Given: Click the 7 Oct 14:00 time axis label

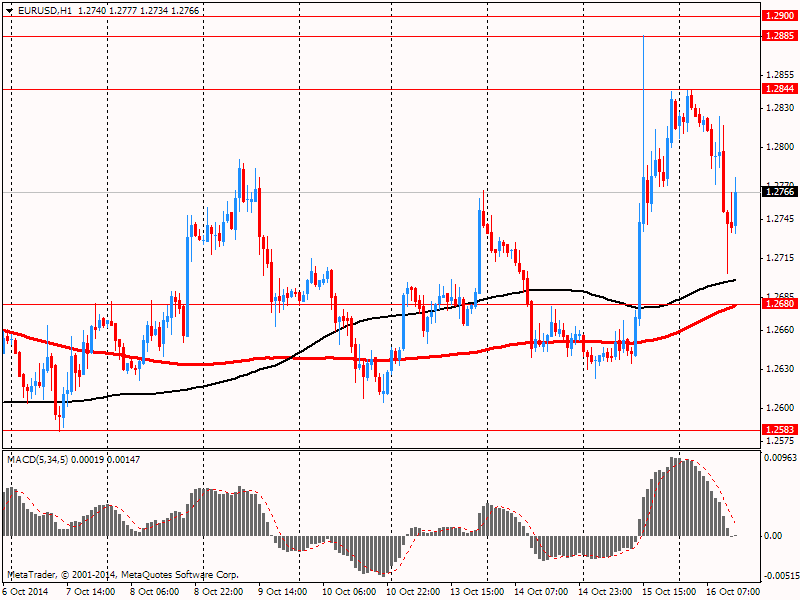Looking at the screenshot, I should pos(91,591).
